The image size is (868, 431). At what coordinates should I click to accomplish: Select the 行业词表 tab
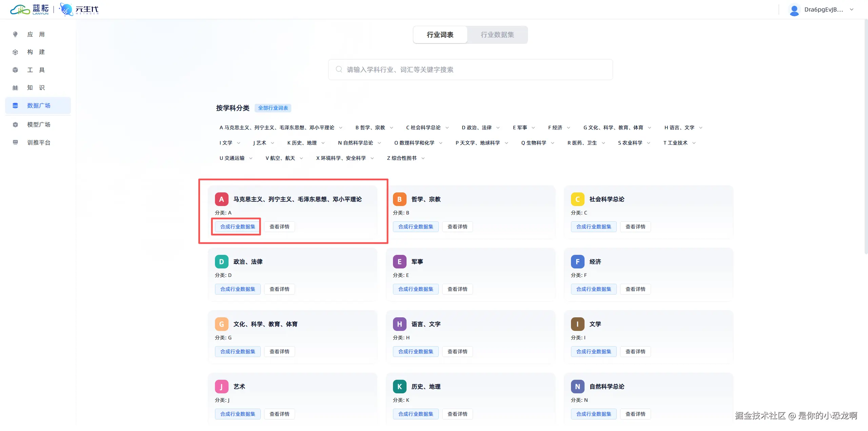(440, 35)
